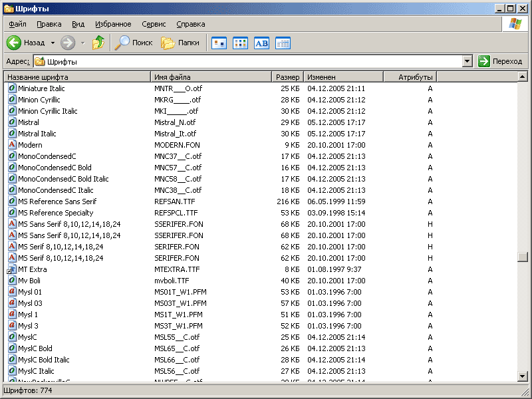Open the Правка menu
Image resolution: width=532 pixels, height=399 pixels.
point(49,24)
